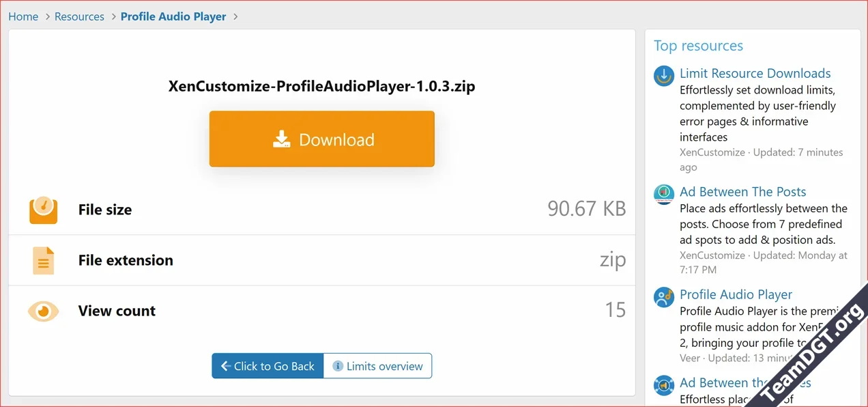Click the download arrow icon inside the Download button

point(282,139)
